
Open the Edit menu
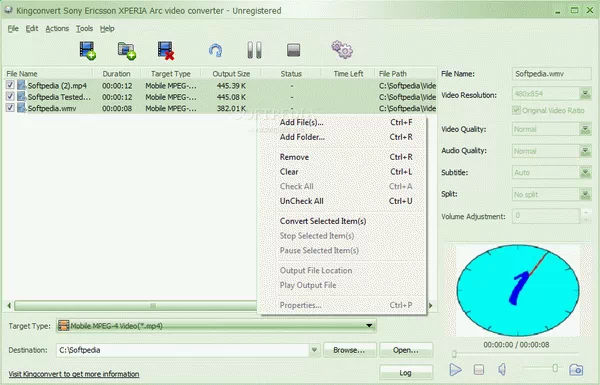tap(32, 29)
